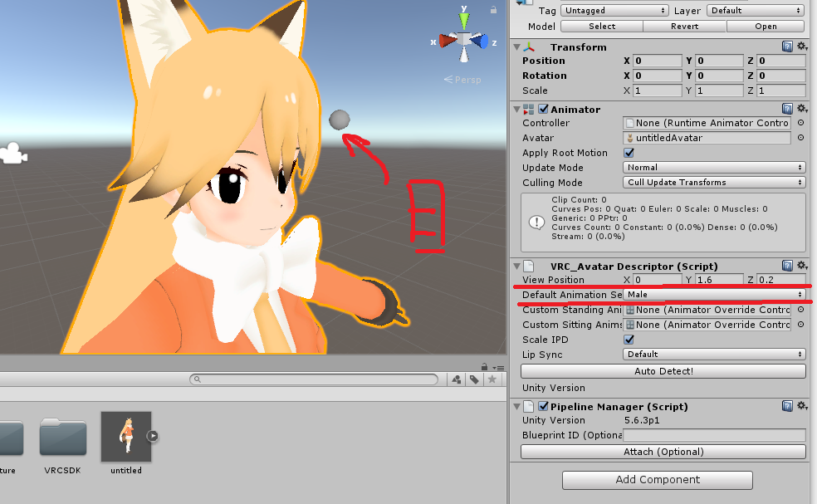Screen dimensions: 817x504
Task: Collapse the Pipeline Manager foldout
Action: [516, 407]
